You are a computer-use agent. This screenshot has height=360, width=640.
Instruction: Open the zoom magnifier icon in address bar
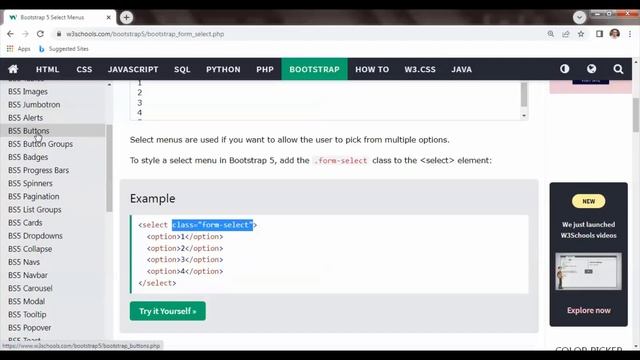(551, 34)
